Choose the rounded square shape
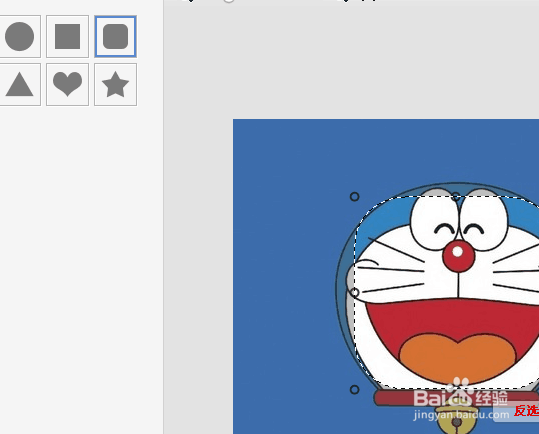The image size is (539, 434). [116, 36]
